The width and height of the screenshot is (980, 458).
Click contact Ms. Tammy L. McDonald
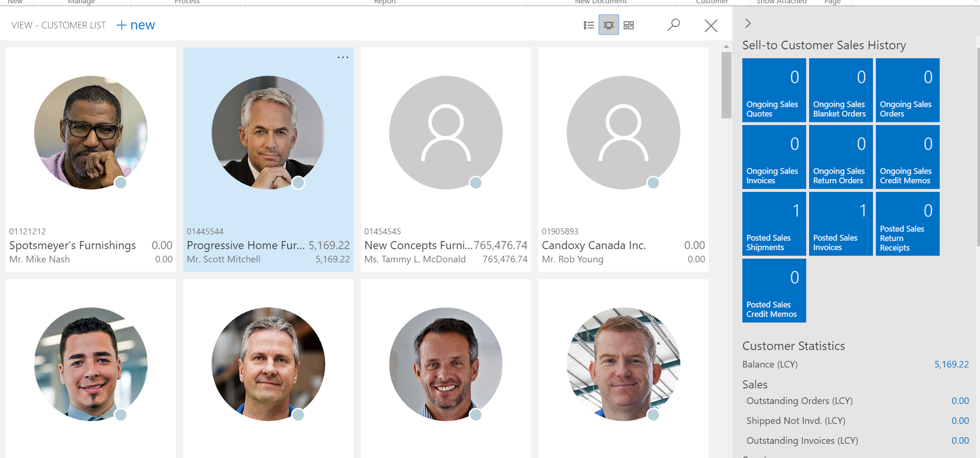415,259
